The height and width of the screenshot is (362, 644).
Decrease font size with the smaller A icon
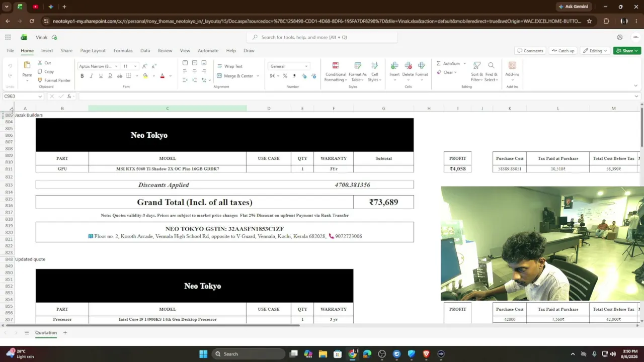(x=154, y=66)
